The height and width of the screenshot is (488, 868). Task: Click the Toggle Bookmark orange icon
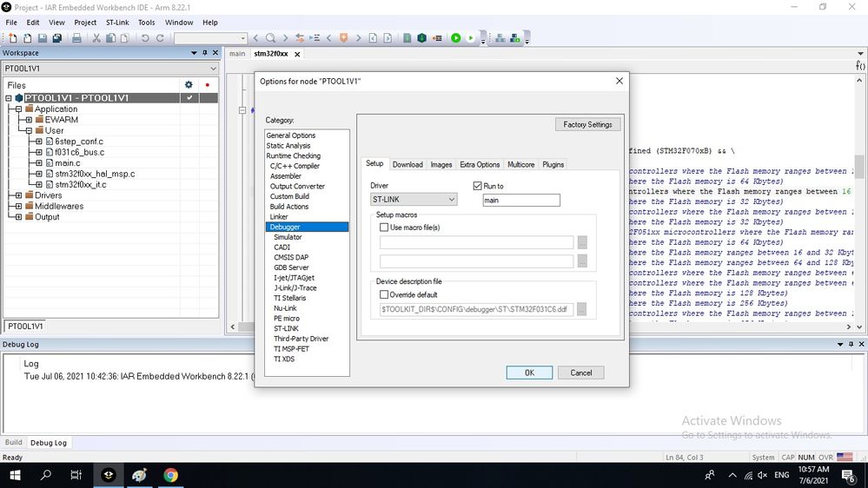[344, 38]
